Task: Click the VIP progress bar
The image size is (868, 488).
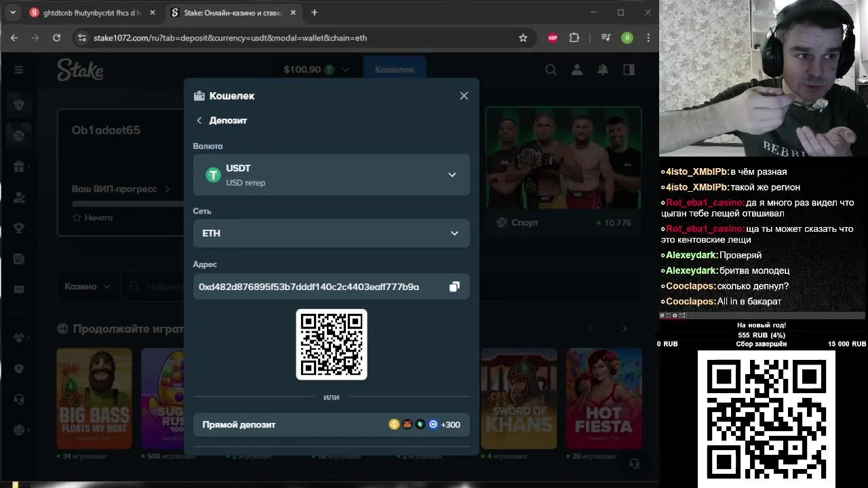Action: tap(127, 203)
